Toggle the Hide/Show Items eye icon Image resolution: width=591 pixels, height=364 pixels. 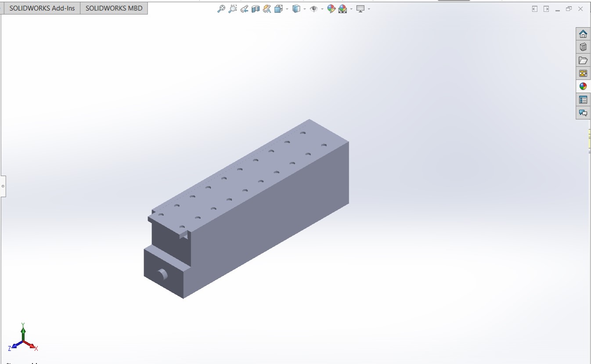point(314,9)
